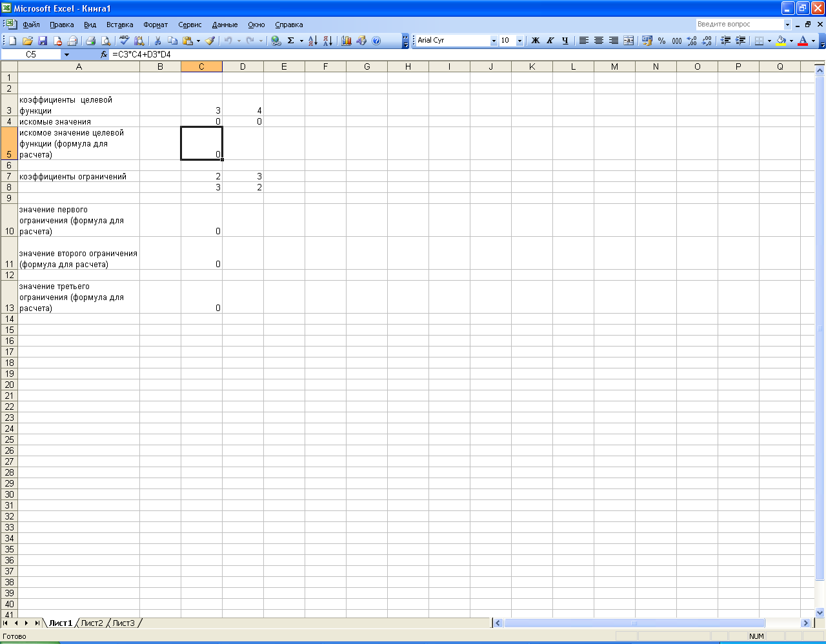Activate the Format Painter brush
Viewport: 826px width, 644px height.
[210, 41]
